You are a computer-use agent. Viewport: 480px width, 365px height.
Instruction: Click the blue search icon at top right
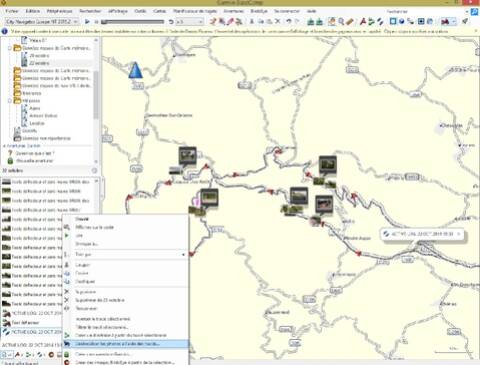(474, 12)
